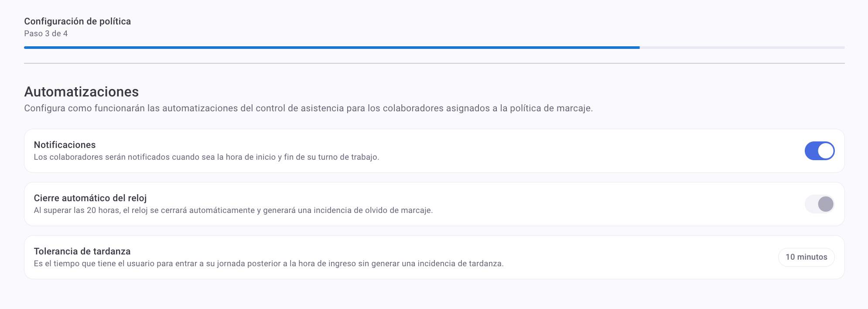Click the Paso 3 de 4 step indicator
This screenshot has height=309, width=868.
46,34
